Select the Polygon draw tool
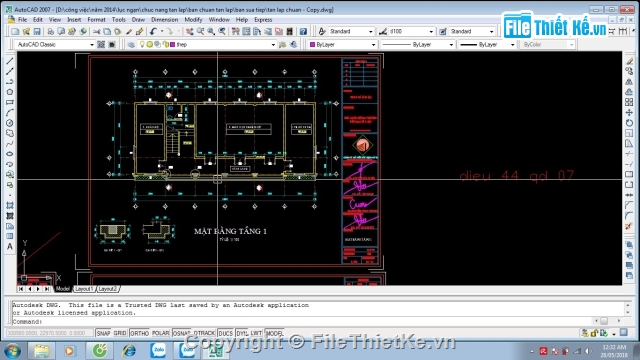This screenshot has height=360, width=640. pyautogui.click(x=10, y=92)
